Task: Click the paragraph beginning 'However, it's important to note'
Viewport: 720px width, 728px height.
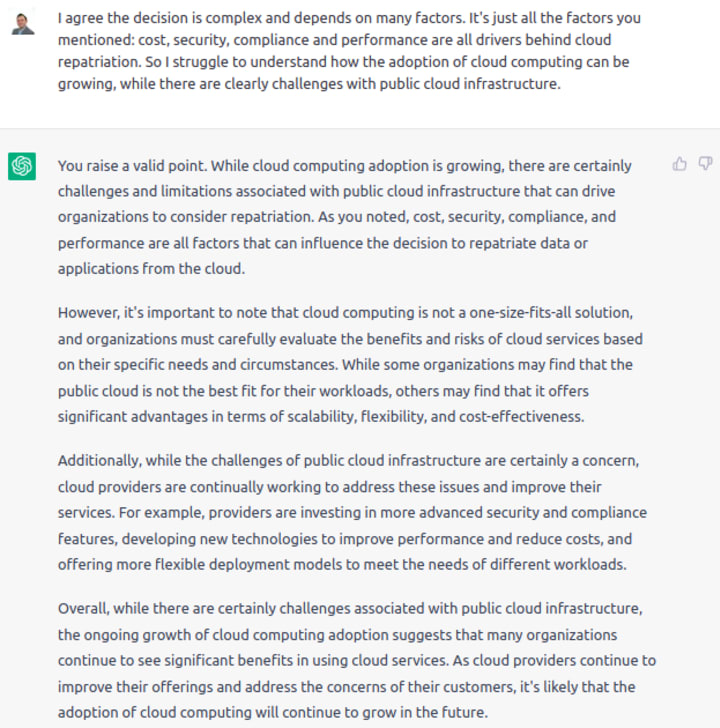Action: [350, 364]
